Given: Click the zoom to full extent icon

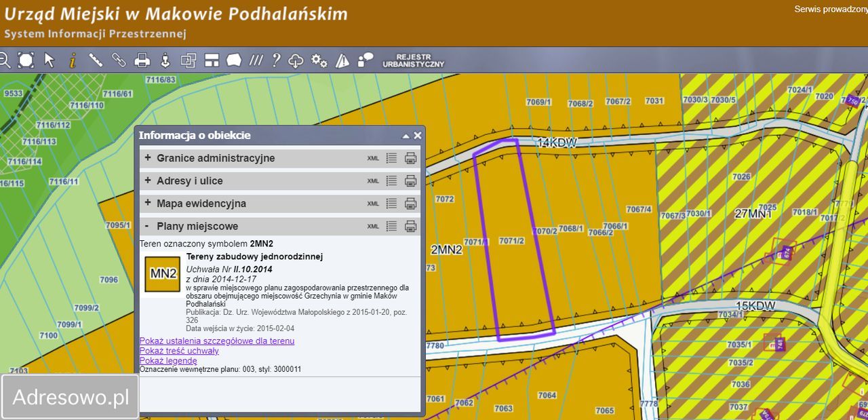Looking at the screenshot, I should 26,60.
